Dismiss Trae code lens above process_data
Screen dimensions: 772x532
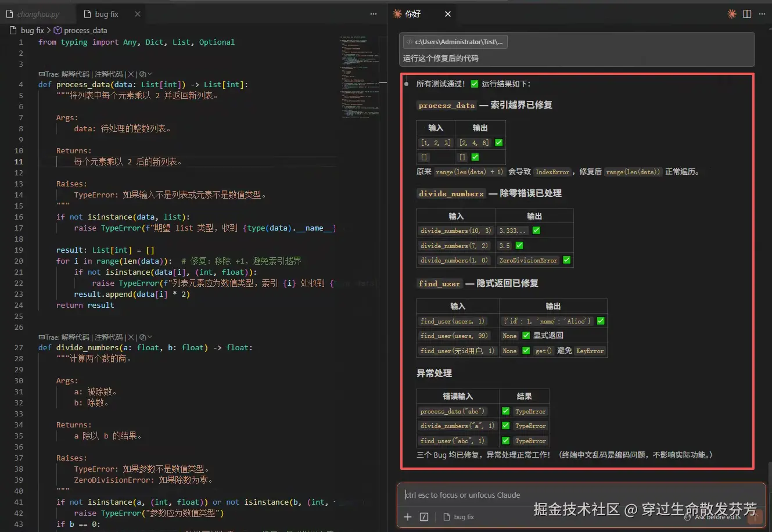130,74
